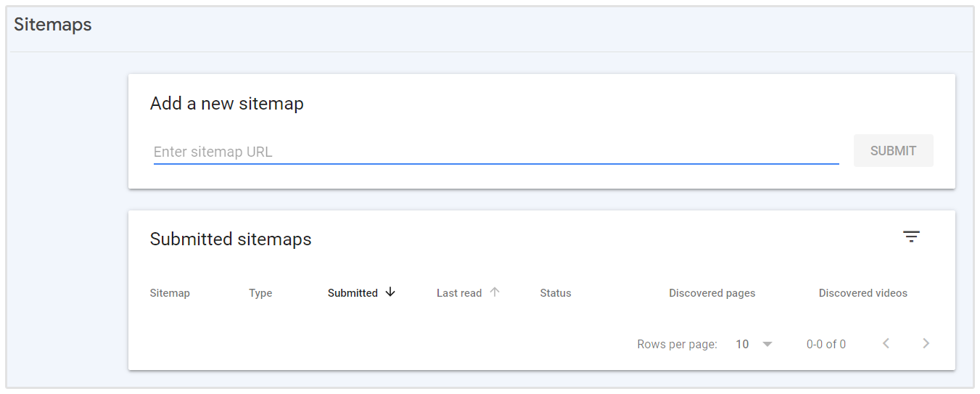Click the Discovered pages column header

pos(712,293)
